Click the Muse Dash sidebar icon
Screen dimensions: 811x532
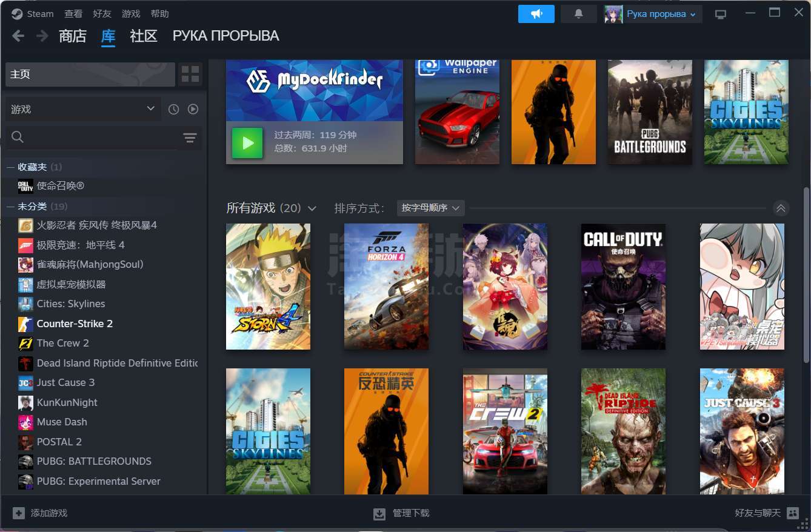click(25, 422)
